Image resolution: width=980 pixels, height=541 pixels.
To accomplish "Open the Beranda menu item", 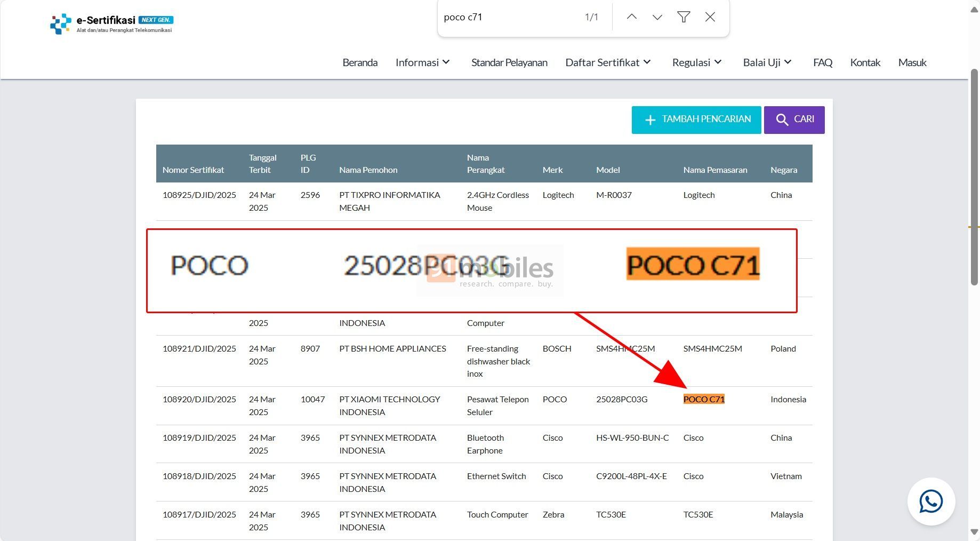I will pyautogui.click(x=360, y=62).
